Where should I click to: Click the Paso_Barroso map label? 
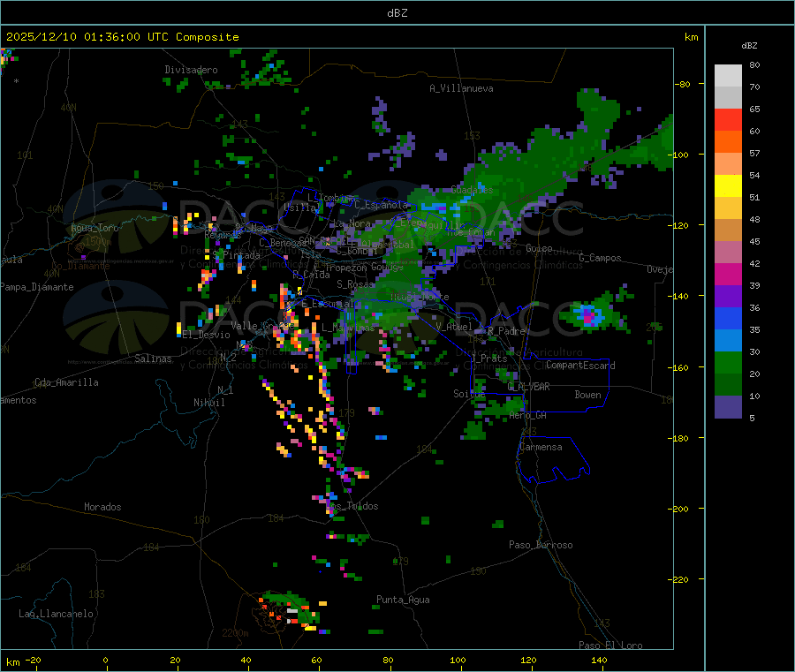[x=541, y=545]
